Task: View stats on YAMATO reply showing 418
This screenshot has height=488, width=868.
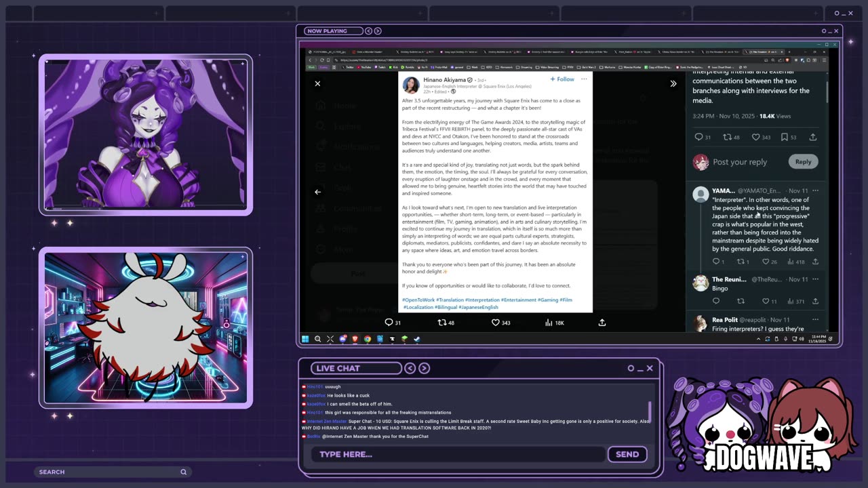Action: pyautogui.click(x=795, y=262)
